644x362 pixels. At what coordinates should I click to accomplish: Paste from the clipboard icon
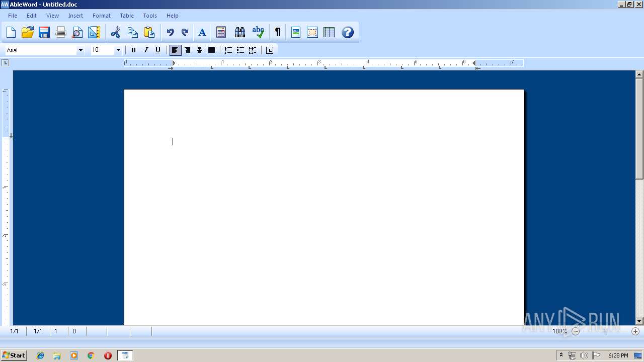click(x=149, y=33)
